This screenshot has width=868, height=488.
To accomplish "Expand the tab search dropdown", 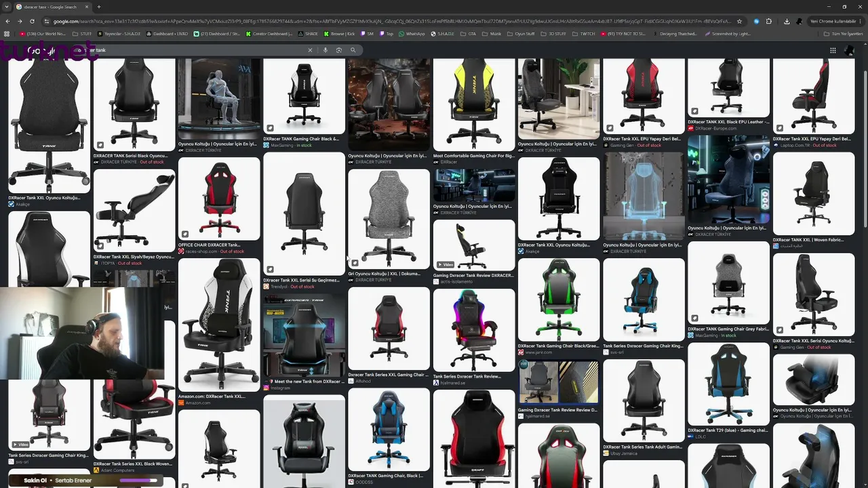I will tap(7, 7).
